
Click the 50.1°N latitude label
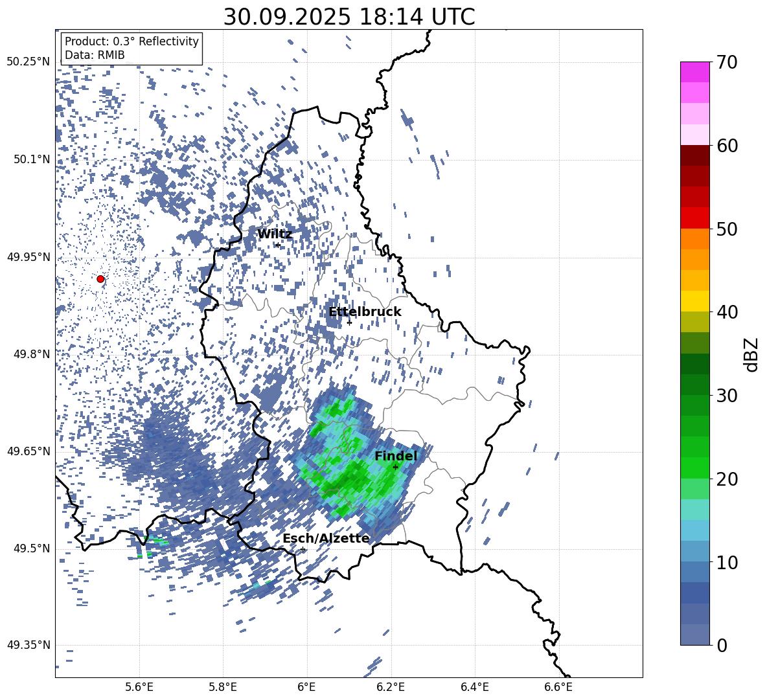point(31,159)
